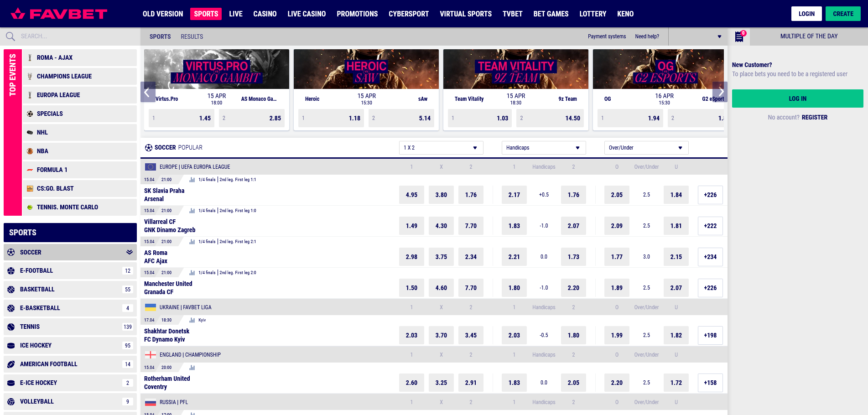Click the NBA basketball icon
Image resolution: width=868 pixels, height=415 pixels.
coord(30,151)
